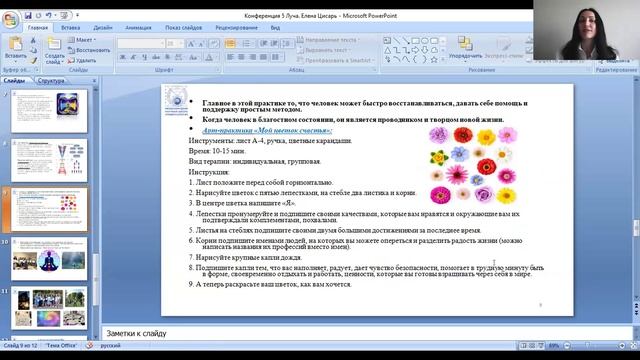Increase the list indent level

pos(274,44)
